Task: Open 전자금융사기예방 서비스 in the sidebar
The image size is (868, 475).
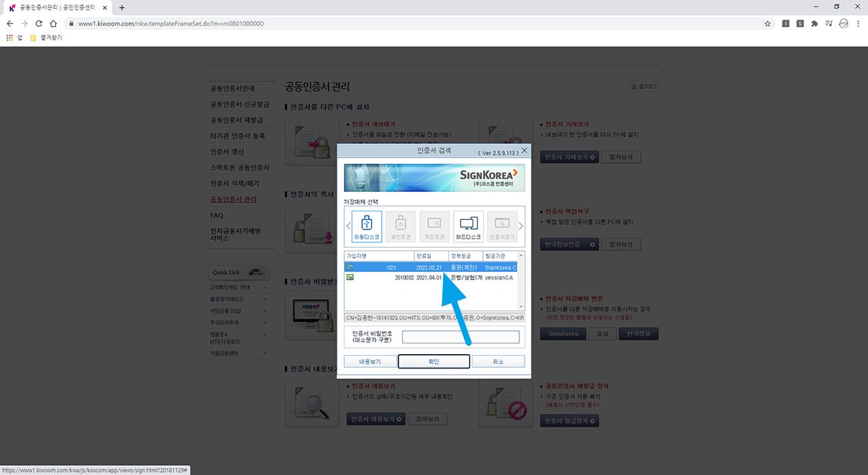Action: click(235, 234)
